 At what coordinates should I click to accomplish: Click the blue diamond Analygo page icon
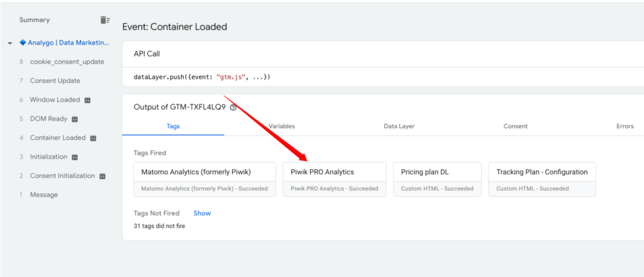(23, 43)
